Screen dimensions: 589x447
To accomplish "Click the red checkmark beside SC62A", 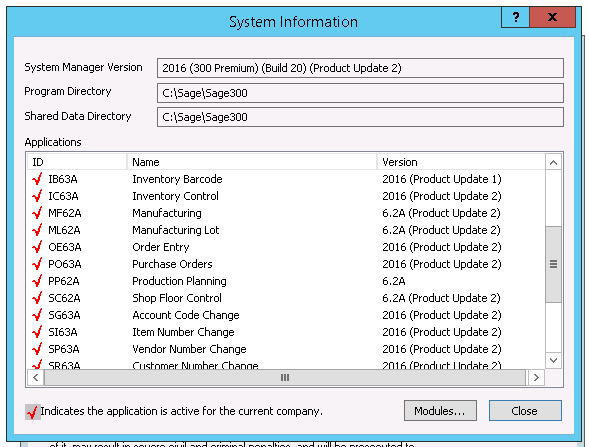I will pyautogui.click(x=37, y=298).
